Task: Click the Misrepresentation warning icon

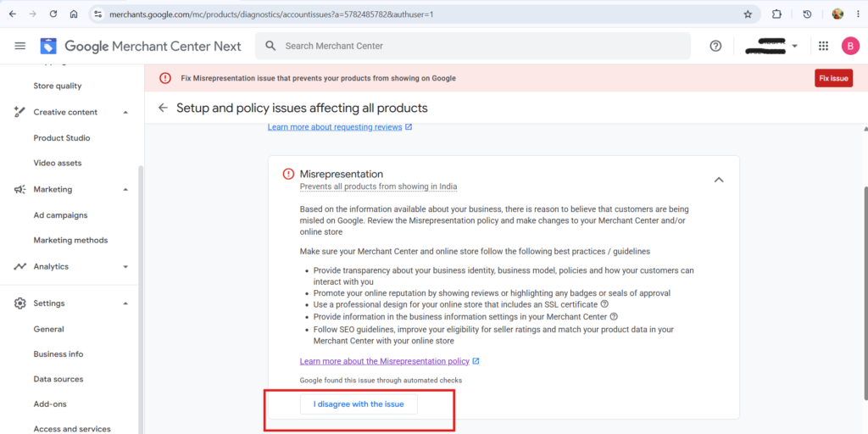Action: click(288, 174)
